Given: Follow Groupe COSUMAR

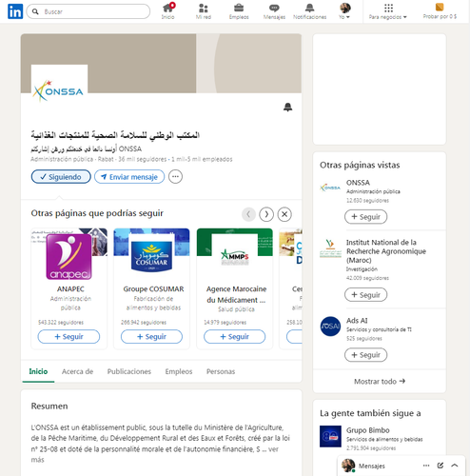Looking at the screenshot, I should coord(151,336).
